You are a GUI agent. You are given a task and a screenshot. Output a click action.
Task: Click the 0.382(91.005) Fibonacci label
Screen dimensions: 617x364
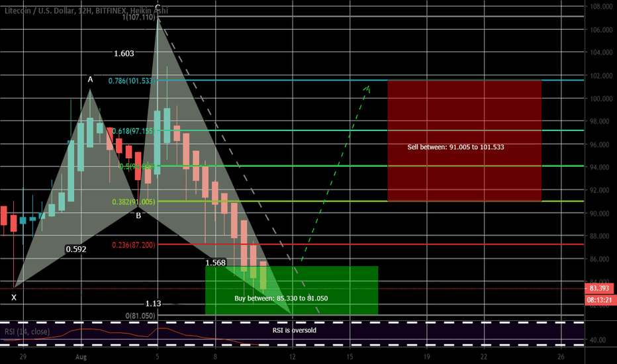point(133,202)
